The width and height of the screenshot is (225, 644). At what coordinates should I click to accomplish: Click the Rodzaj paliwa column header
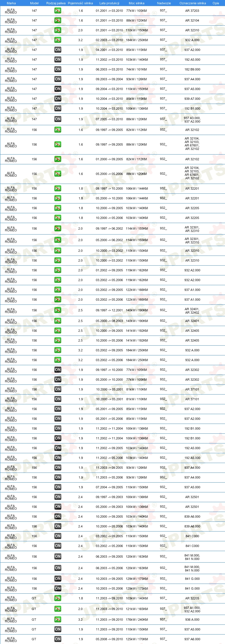56,3
